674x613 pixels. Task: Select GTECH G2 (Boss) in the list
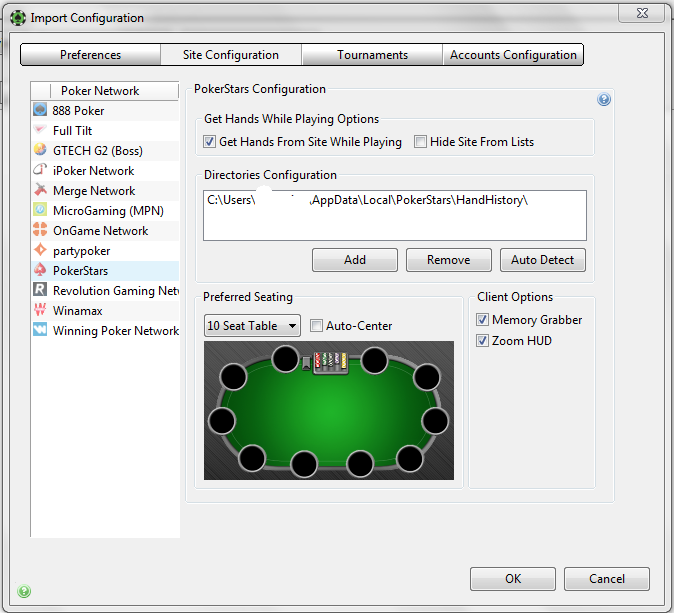pyautogui.click(x=106, y=150)
